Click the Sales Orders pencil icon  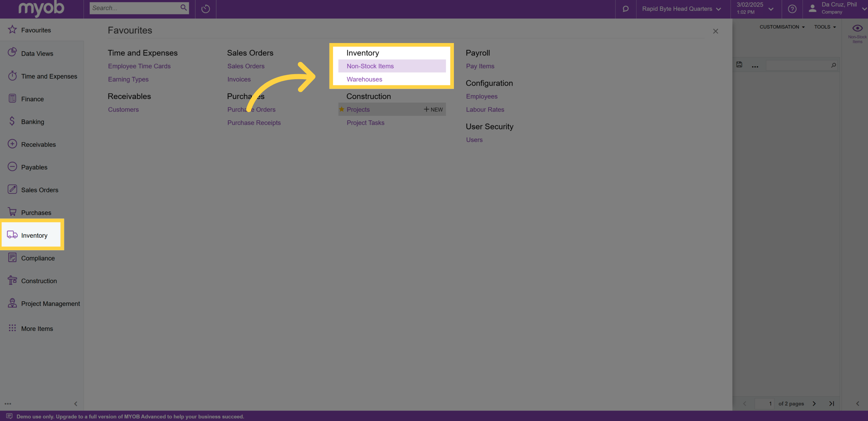12,189
